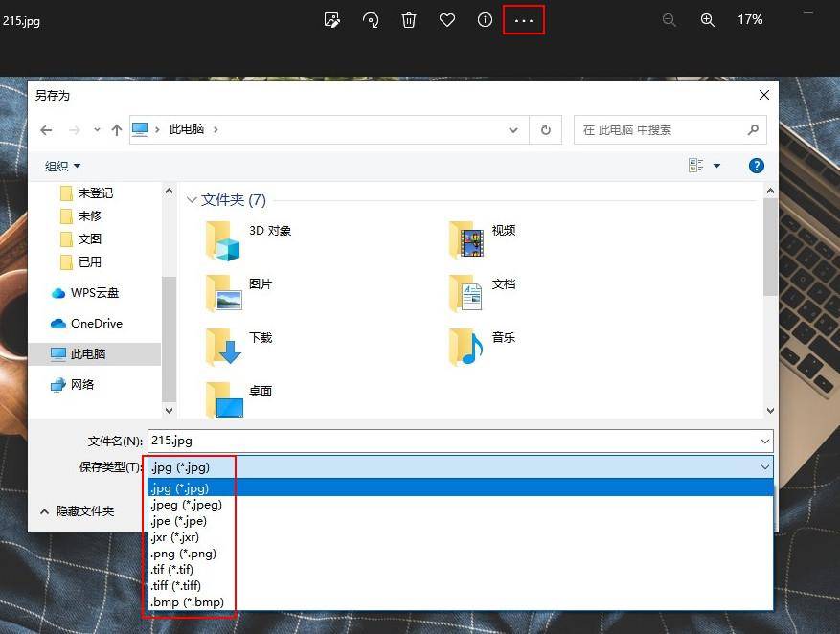This screenshot has height=634, width=840.
Task: Collapse the 文件夹 (7) group
Action: coord(192,200)
